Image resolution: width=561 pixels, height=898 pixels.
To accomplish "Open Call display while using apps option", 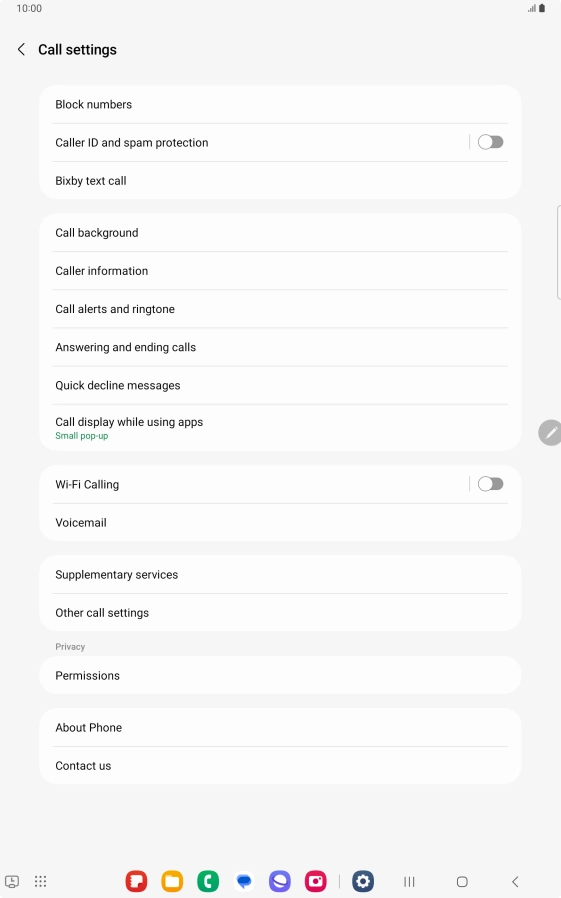I will click(280, 428).
